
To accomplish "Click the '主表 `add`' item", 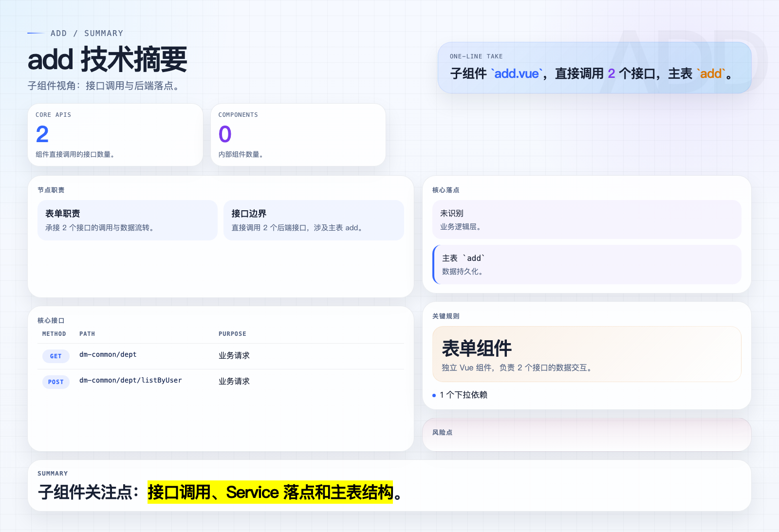I will (464, 258).
